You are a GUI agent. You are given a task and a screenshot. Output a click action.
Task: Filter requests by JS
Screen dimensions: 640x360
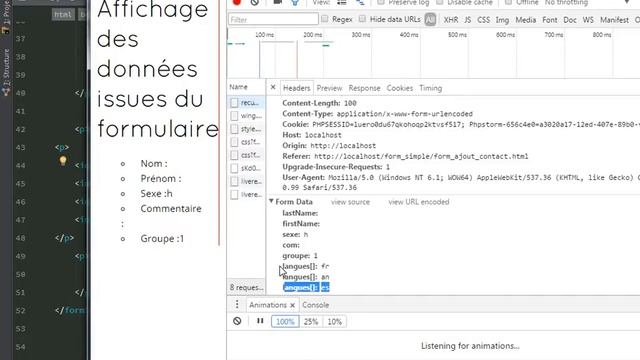pyautogui.click(x=467, y=20)
